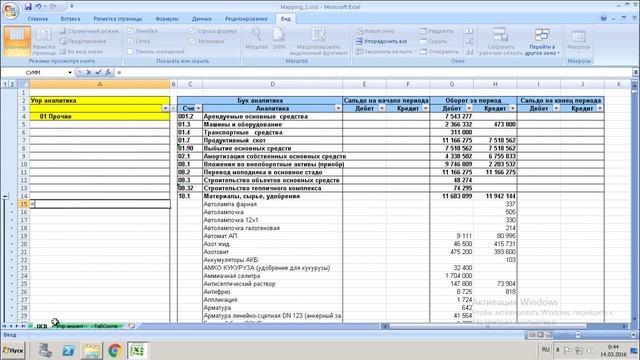Open the Zoom (Масштаб) magnifier dialog

pyautogui.click(x=256, y=39)
